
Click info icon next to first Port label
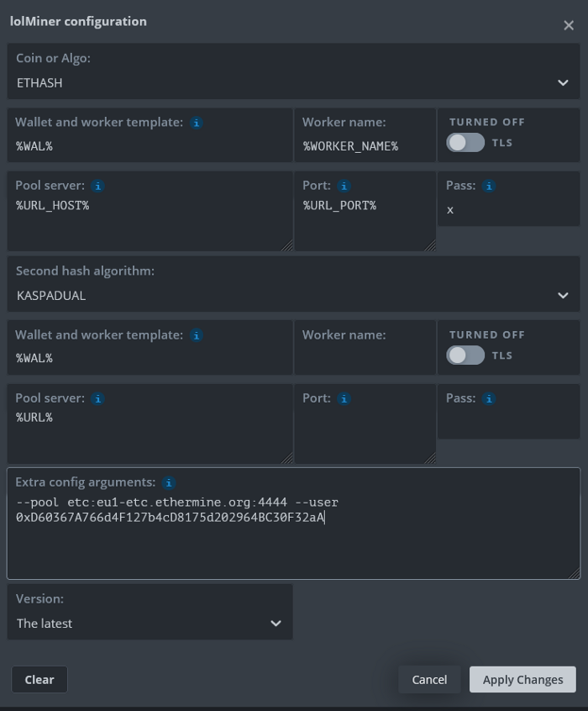pyautogui.click(x=344, y=186)
